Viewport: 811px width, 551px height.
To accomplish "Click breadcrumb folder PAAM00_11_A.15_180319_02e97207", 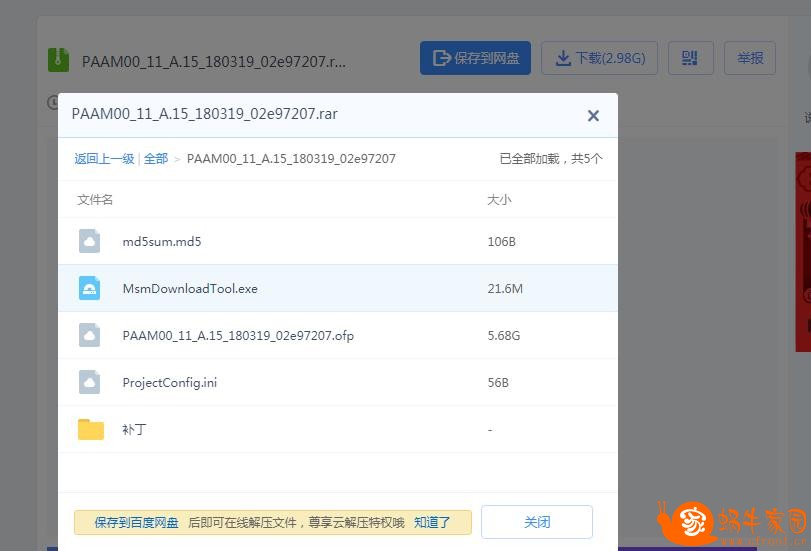I will coord(291,159).
